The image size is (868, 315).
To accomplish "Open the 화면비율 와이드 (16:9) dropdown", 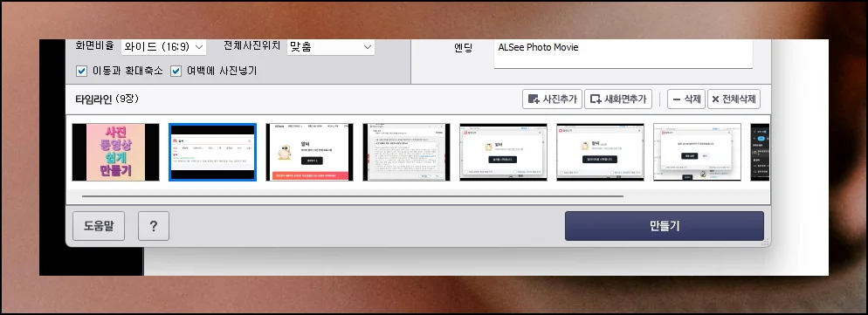I will pyautogui.click(x=163, y=47).
